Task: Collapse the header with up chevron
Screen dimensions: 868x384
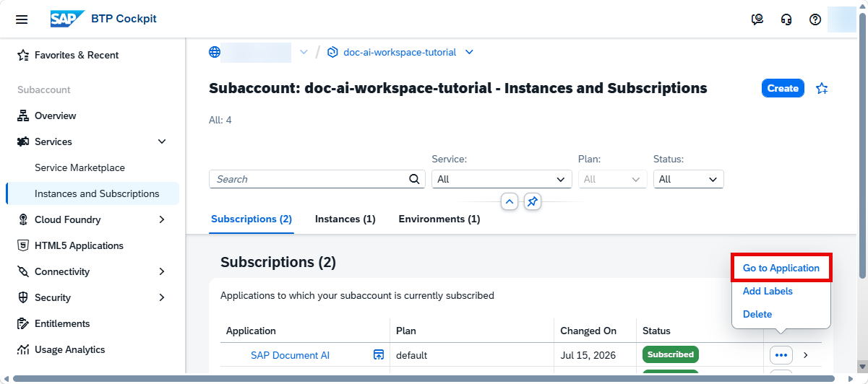Action: pyautogui.click(x=510, y=201)
